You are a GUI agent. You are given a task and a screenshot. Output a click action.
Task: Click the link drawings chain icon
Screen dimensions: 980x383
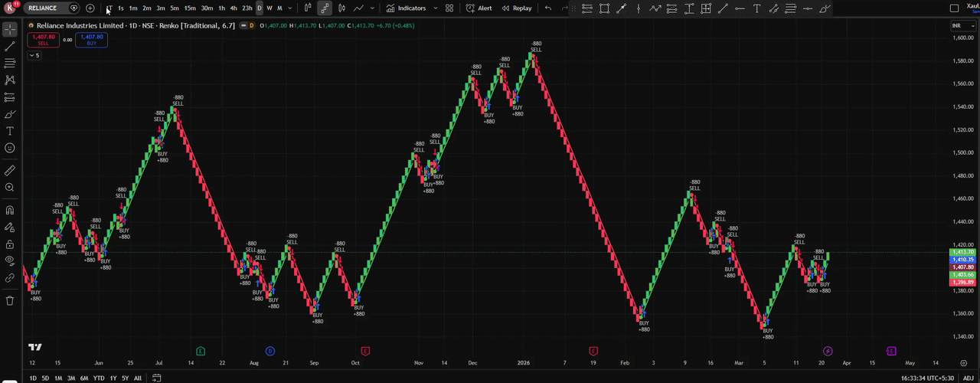tap(10, 278)
